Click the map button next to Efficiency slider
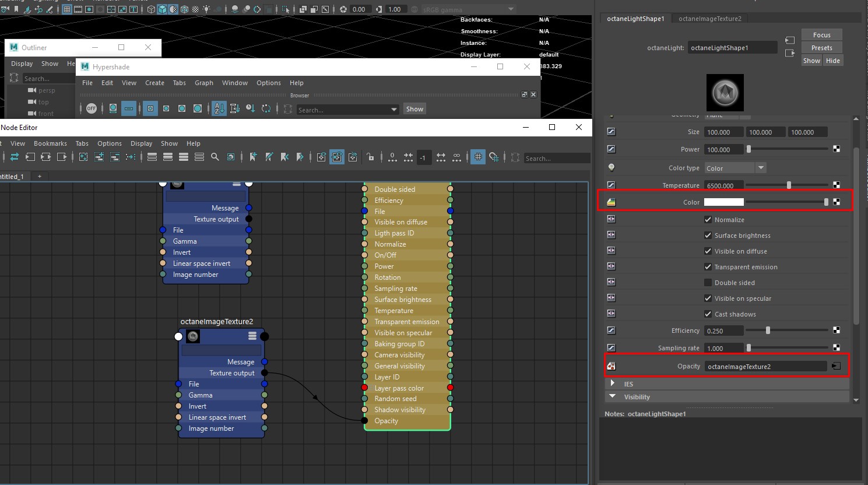 [837, 330]
